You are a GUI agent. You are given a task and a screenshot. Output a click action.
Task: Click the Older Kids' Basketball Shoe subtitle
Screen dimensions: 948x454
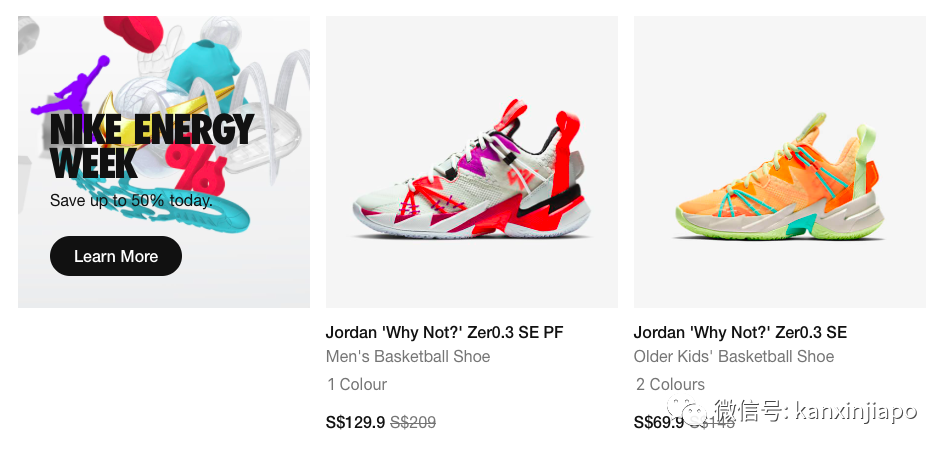click(x=733, y=357)
